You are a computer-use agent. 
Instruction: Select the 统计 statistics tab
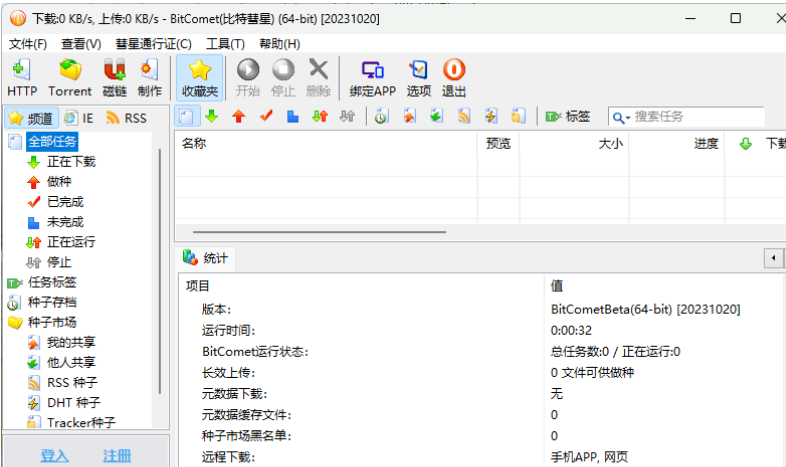click(205, 258)
